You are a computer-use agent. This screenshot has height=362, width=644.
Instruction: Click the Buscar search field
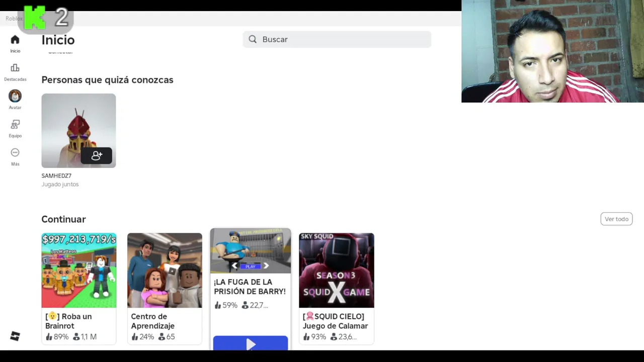337,39
